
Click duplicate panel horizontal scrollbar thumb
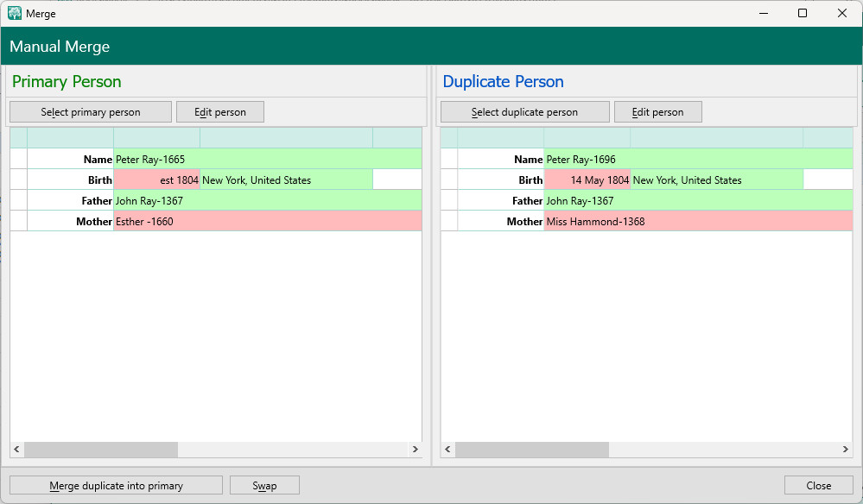pos(531,450)
